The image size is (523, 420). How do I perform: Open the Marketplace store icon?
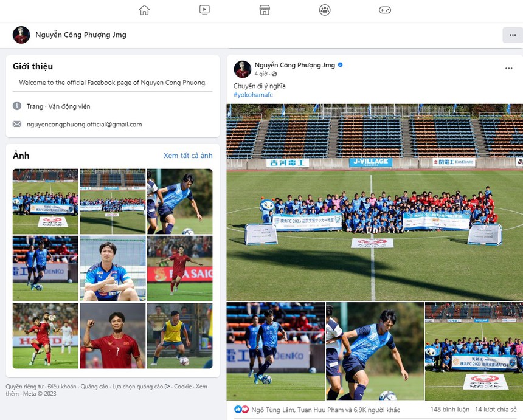click(x=265, y=10)
